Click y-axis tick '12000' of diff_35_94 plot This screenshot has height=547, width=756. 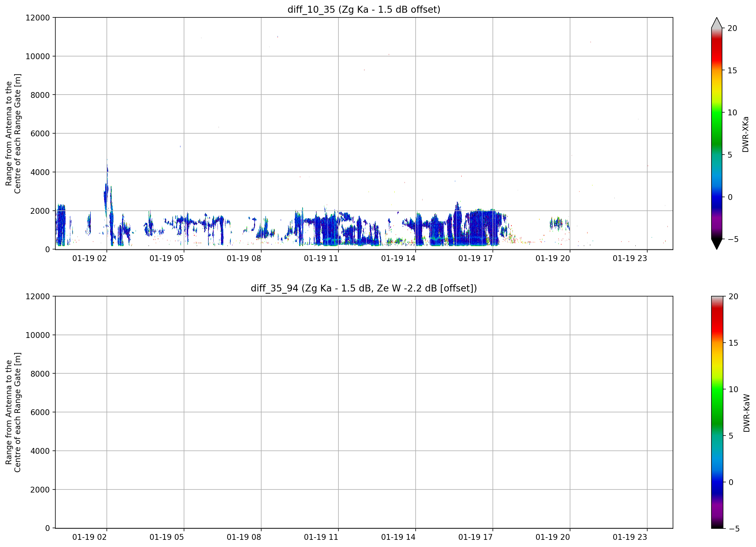pos(38,296)
